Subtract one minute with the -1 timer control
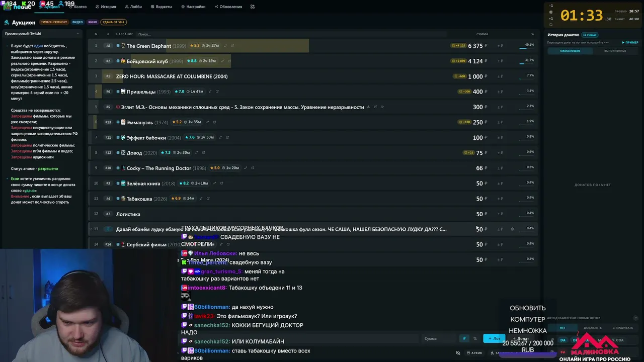This screenshot has width=644, height=362. (551, 6)
